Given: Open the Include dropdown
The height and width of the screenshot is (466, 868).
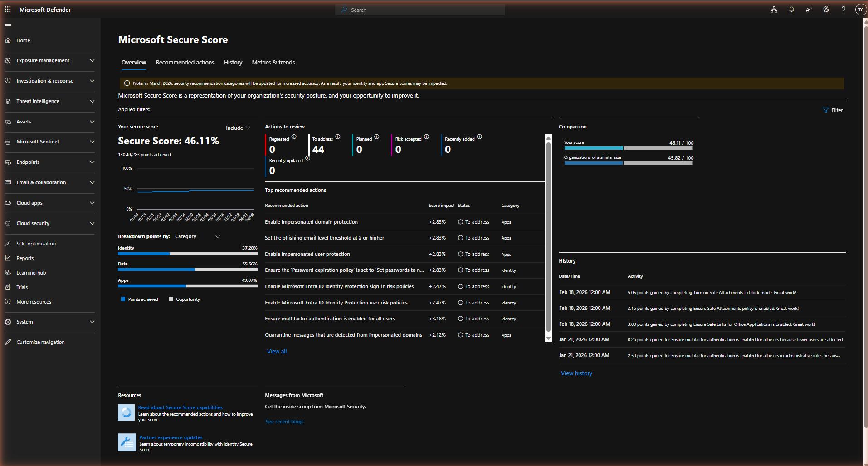Looking at the screenshot, I should (238, 128).
